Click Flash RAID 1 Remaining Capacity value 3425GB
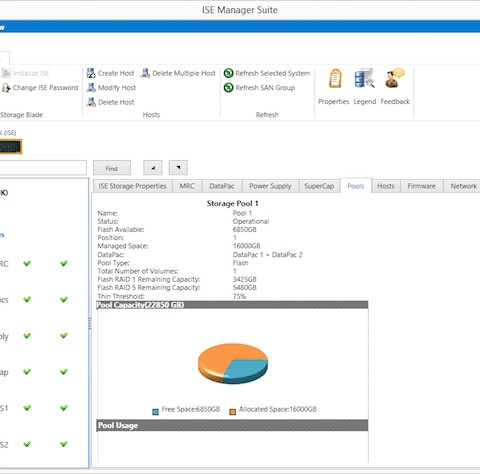Screen dimensions: 480x474 click(245, 279)
